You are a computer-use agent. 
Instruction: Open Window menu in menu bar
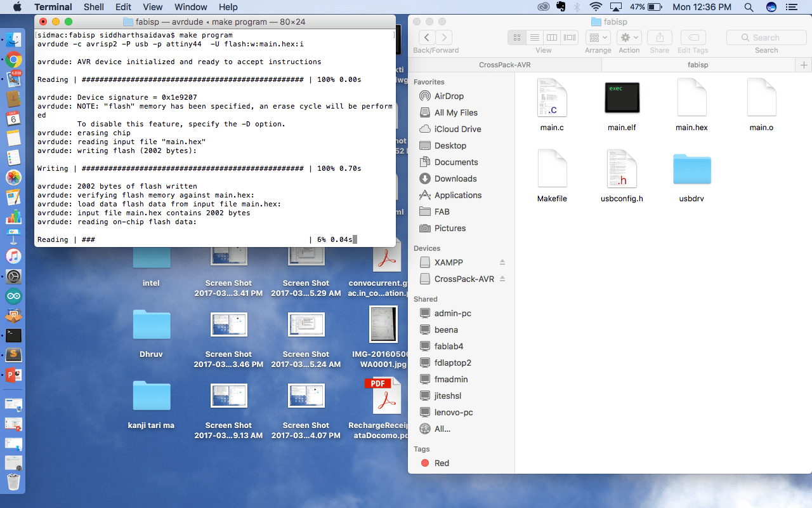click(190, 7)
